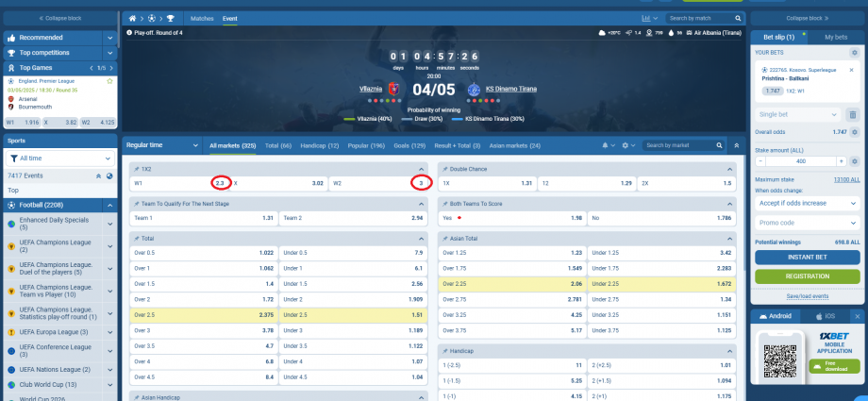This screenshot has height=401, width=868.
Task: Expand the Top competitions section
Action: [109, 53]
